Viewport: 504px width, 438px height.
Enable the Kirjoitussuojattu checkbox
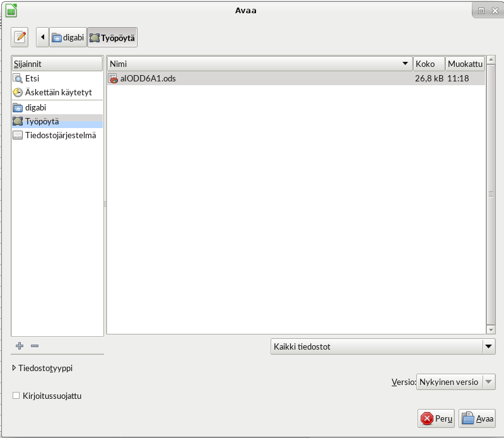16,396
